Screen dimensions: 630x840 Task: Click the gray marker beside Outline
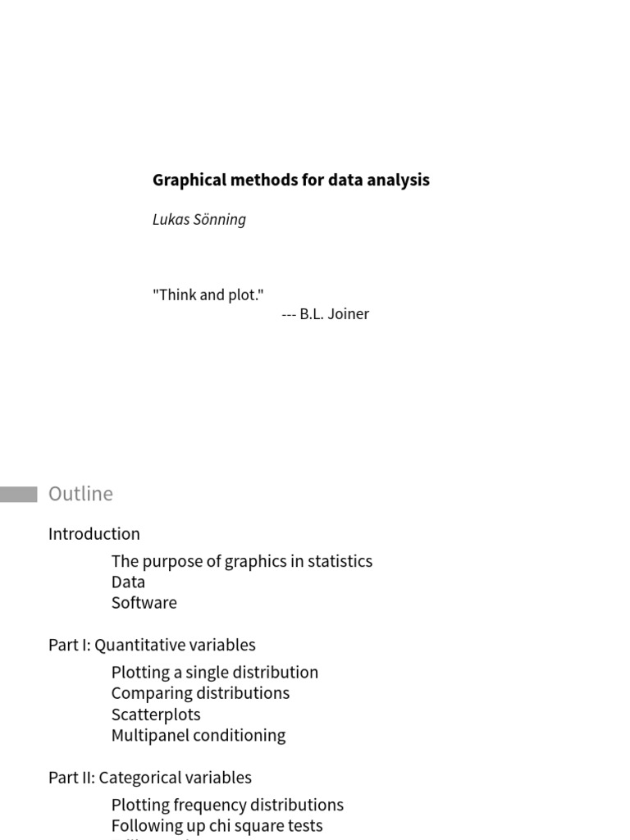point(18,494)
